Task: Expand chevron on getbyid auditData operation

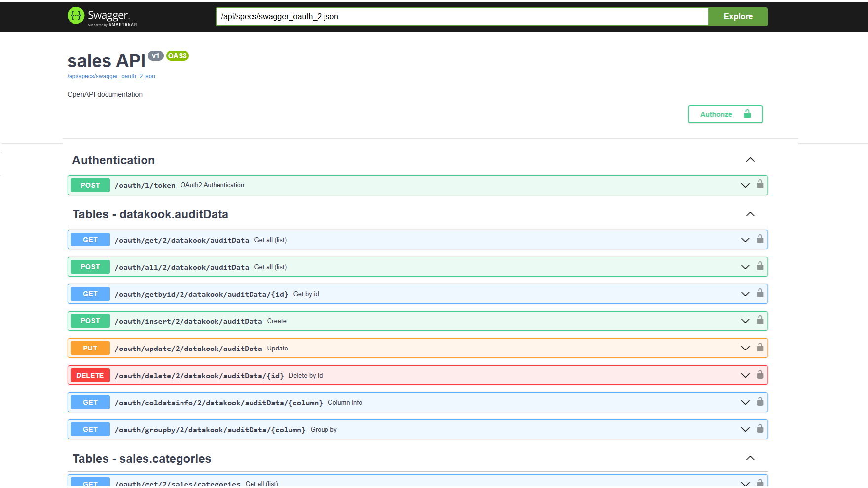Action: pos(745,294)
